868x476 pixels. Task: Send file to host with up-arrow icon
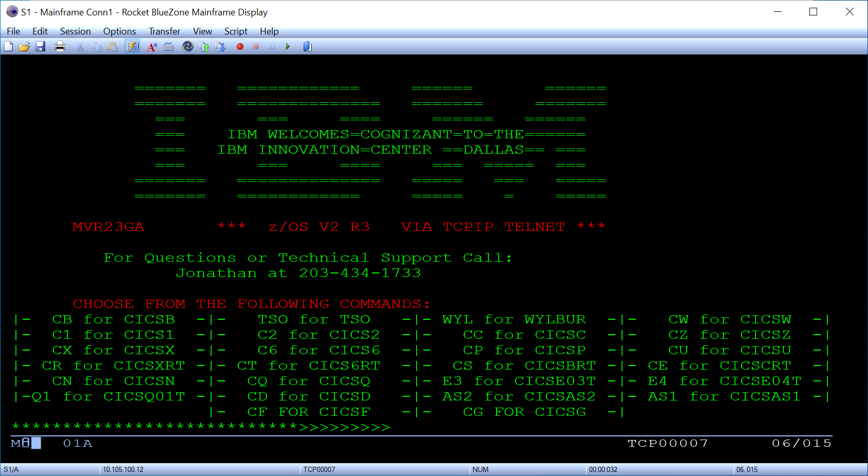pyautogui.click(x=204, y=47)
